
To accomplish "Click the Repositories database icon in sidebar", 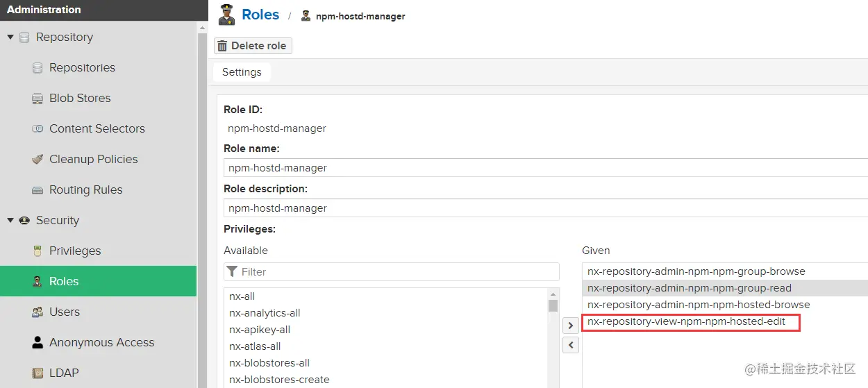I will click(37, 68).
